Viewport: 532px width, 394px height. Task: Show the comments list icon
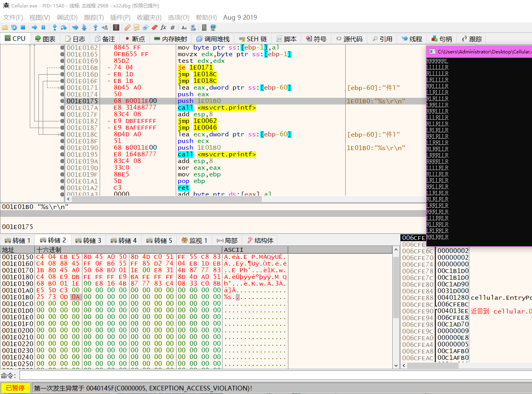tap(137, 27)
